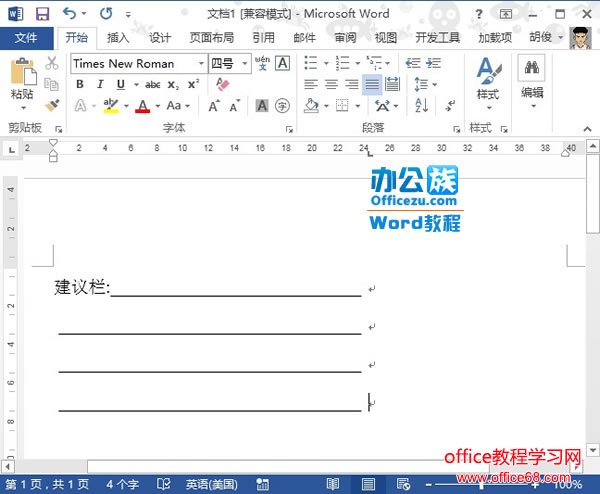Shrink font size button

tap(235, 105)
